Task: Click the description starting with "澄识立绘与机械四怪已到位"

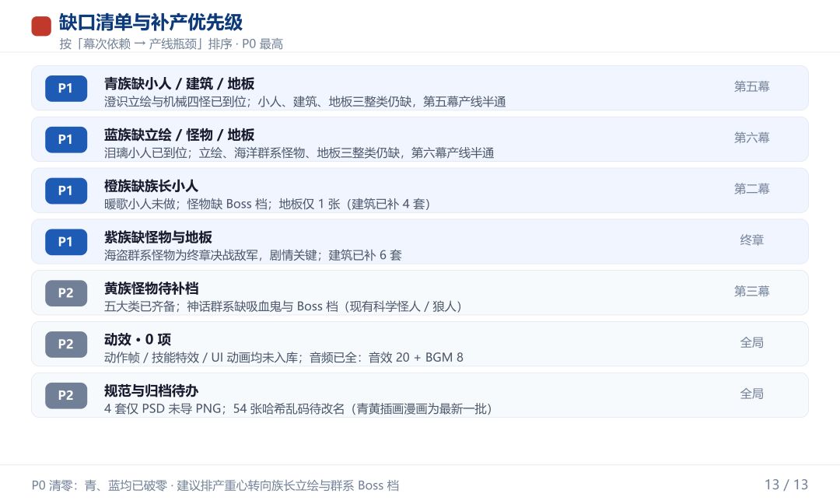Action: tap(305, 102)
